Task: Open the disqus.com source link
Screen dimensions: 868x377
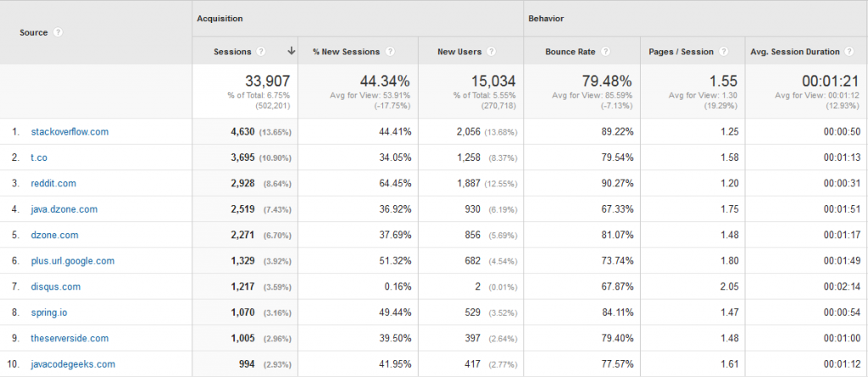Action: tap(56, 286)
